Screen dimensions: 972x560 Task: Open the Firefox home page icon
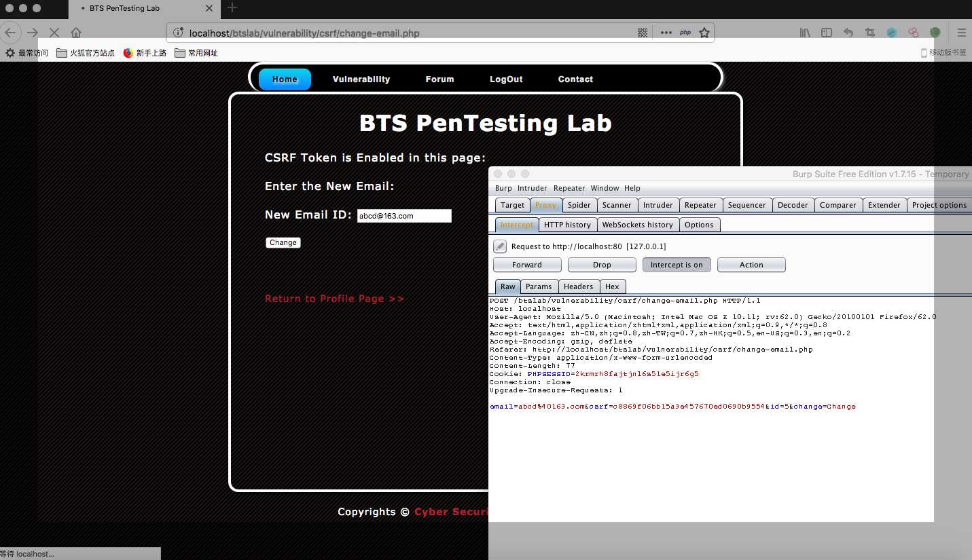pyautogui.click(x=76, y=33)
